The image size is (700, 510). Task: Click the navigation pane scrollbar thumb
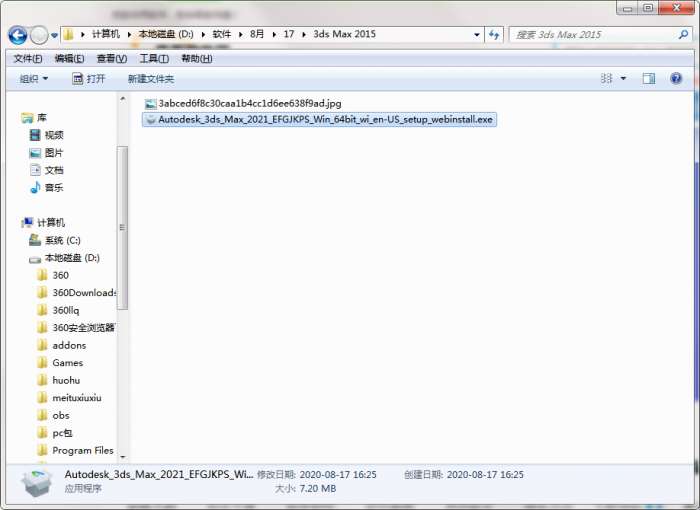(123, 228)
